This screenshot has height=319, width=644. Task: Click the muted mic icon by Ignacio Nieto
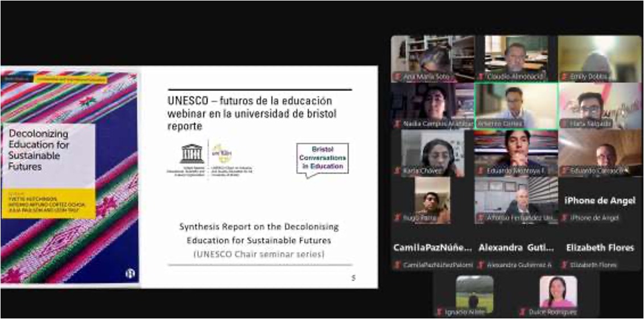438,312
